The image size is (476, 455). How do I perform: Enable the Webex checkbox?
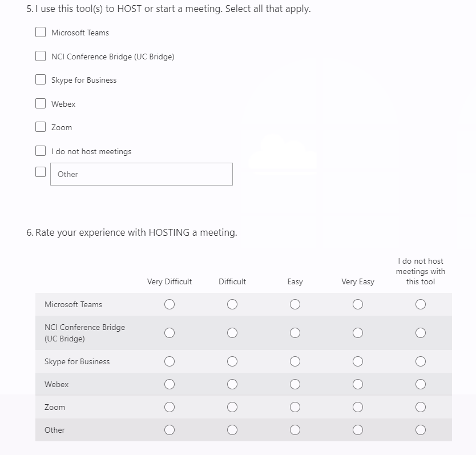41,103
